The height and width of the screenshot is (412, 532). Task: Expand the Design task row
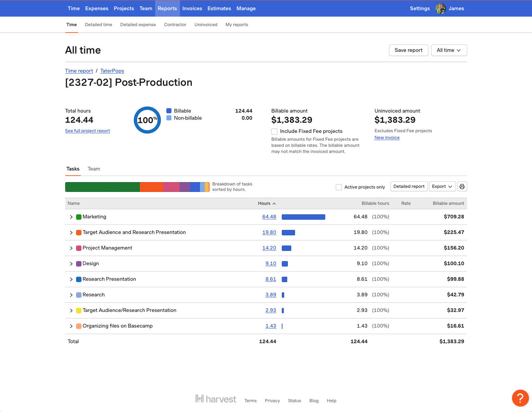click(x=71, y=264)
